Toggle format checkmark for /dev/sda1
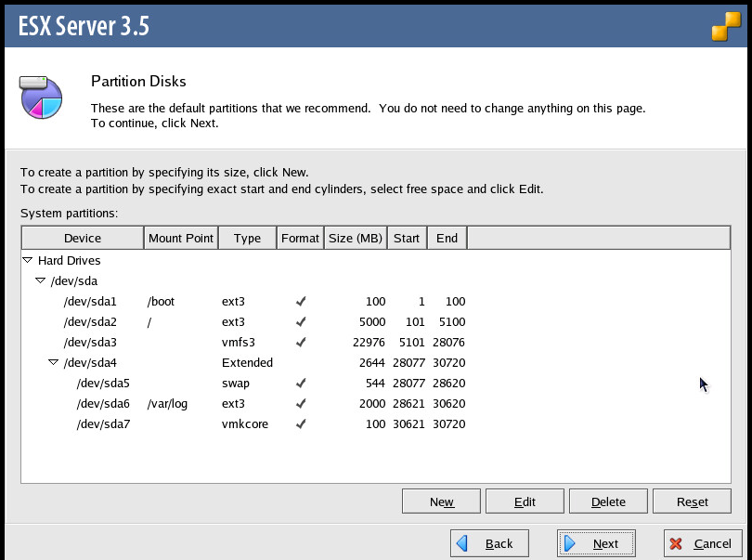This screenshot has height=560, width=752. [301, 301]
